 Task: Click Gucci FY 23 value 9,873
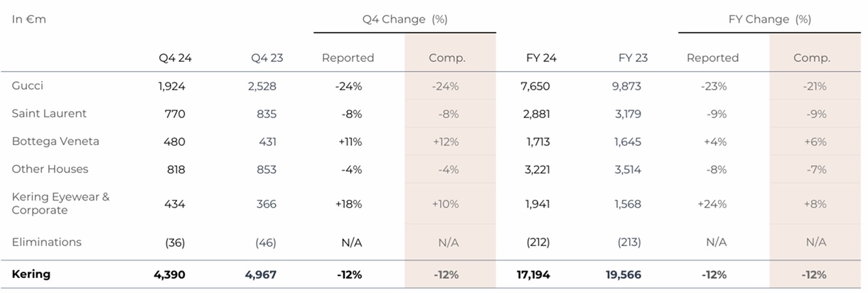pyautogui.click(x=626, y=86)
